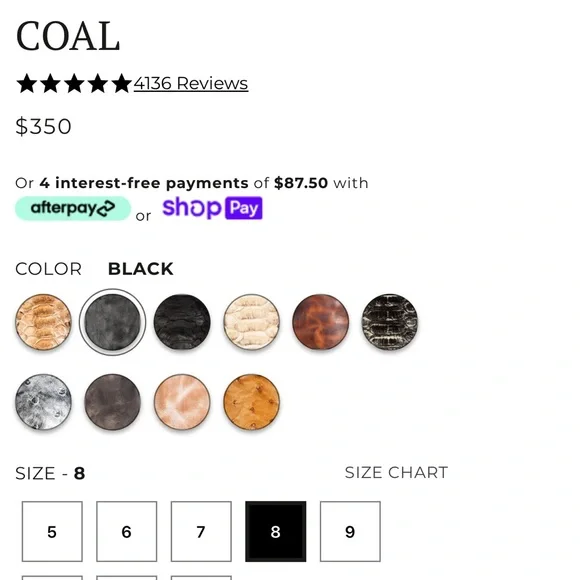The image size is (580, 580).
Task: Select size 9
Action: coord(350,532)
